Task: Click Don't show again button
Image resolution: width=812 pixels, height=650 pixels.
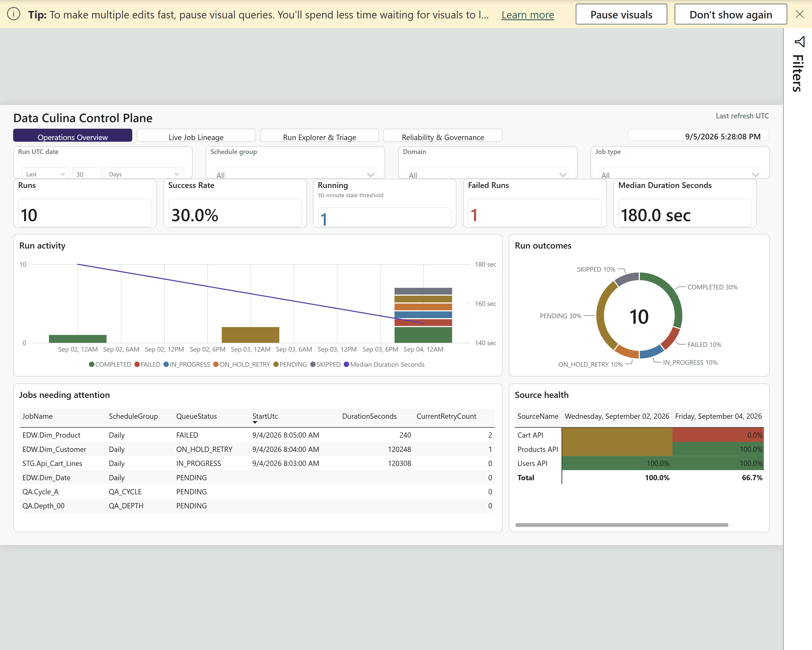Action: point(730,14)
